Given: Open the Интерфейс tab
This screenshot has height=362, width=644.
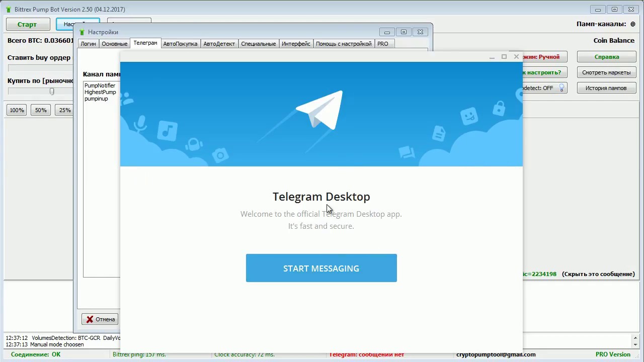Looking at the screenshot, I should click(x=296, y=44).
